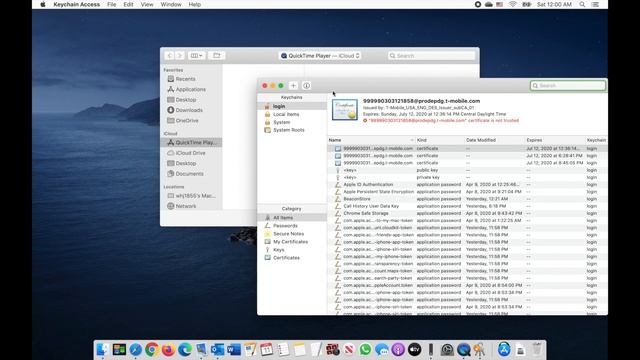Open Notification Center from the menu bar
This screenshot has height=360, width=640.
(x=595, y=4)
